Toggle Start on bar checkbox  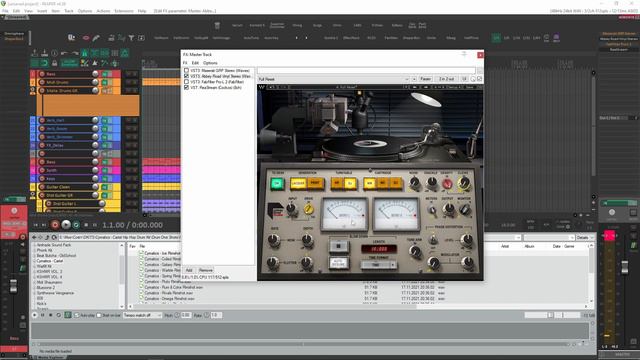pos(99,315)
